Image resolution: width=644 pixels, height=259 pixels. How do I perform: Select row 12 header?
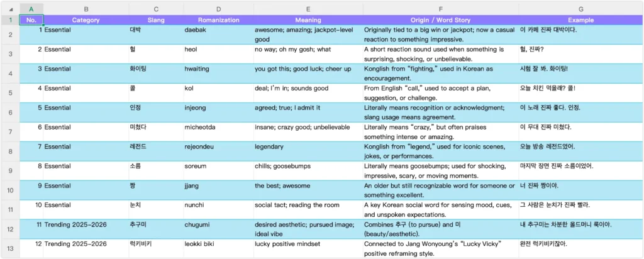point(10,229)
